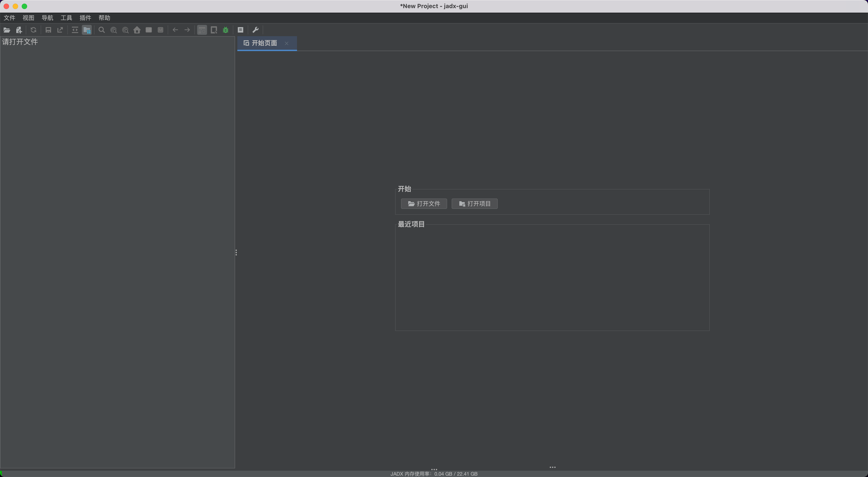Toggle sync with editor icon

click(75, 30)
